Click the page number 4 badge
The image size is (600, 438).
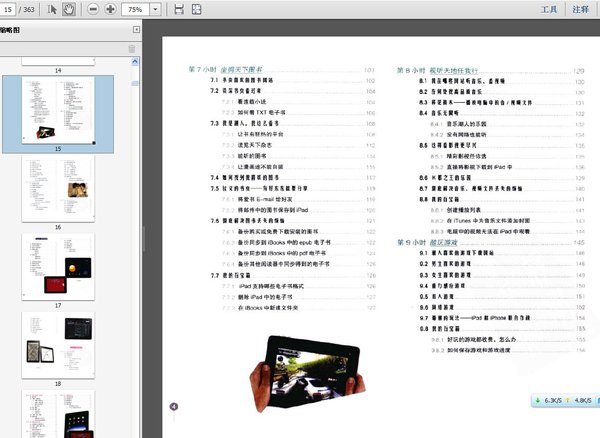click(174, 406)
